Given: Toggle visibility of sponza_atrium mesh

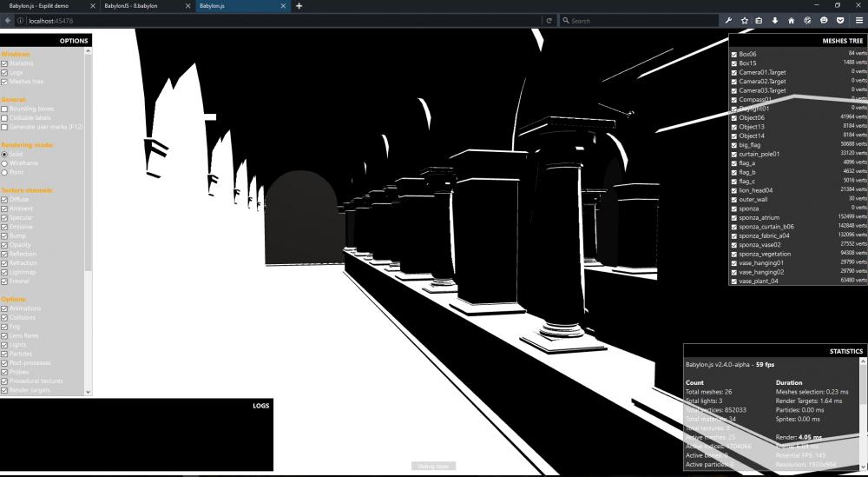Looking at the screenshot, I should click(x=734, y=217).
